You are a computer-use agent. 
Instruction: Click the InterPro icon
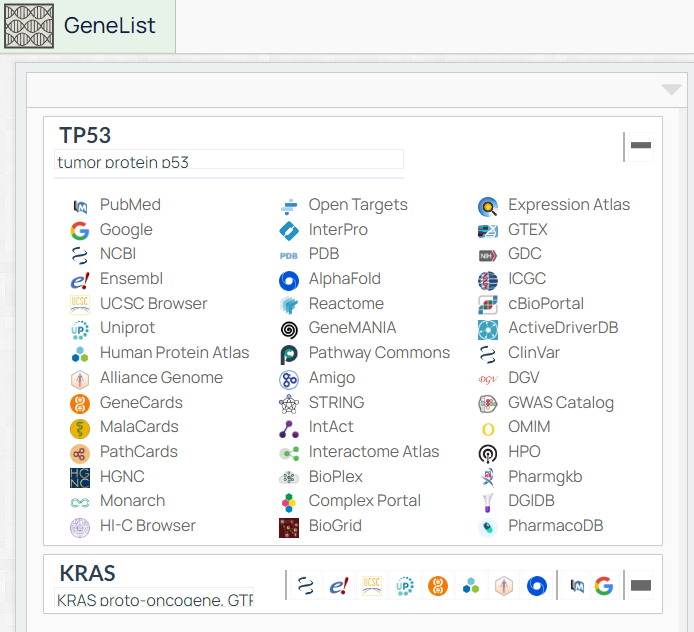click(289, 231)
